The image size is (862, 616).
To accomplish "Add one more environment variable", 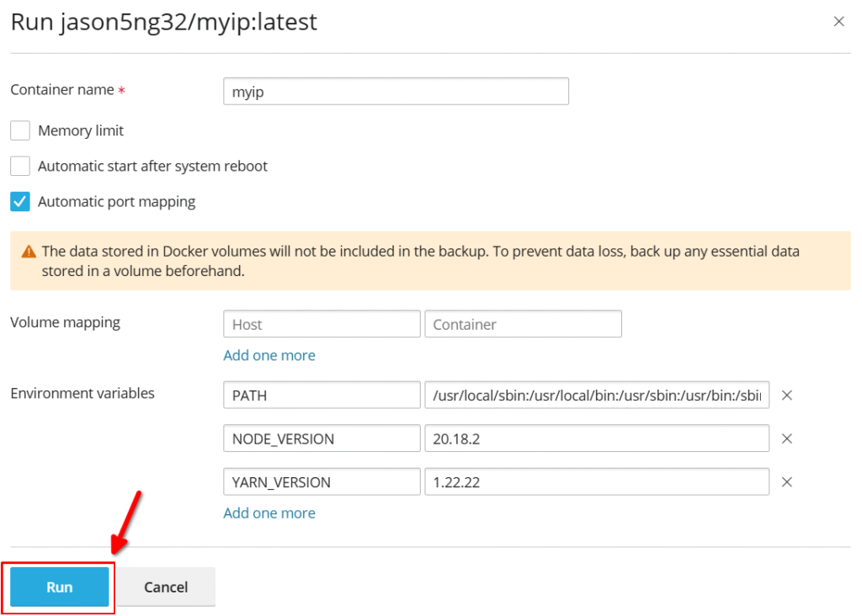I will [x=269, y=513].
